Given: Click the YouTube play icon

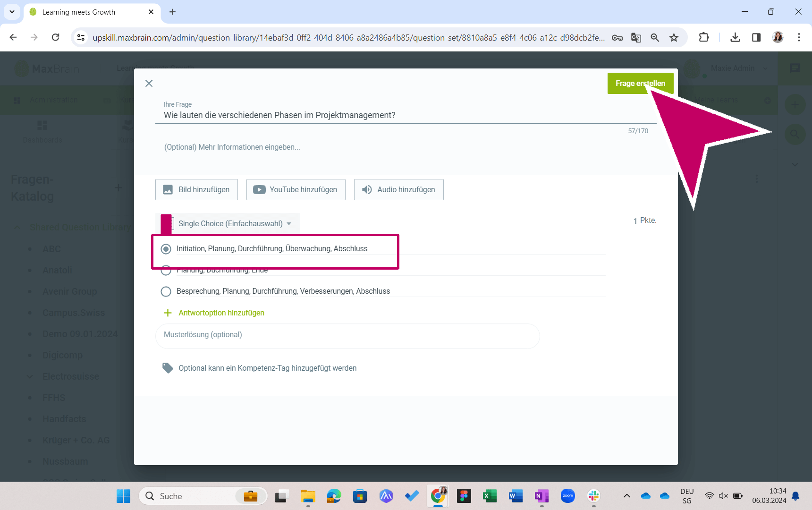Looking at the screenshot, I should [x=259, y=189].
